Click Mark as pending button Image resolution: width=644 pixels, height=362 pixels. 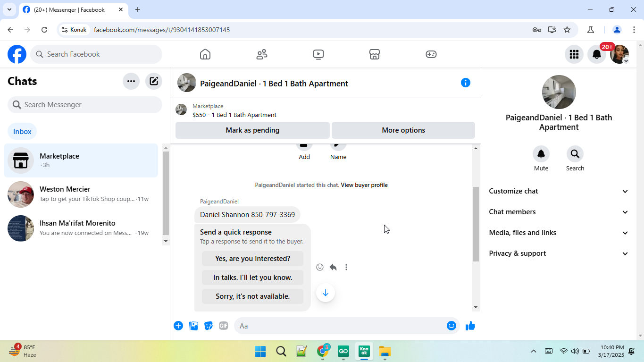[x=252, y=130]
